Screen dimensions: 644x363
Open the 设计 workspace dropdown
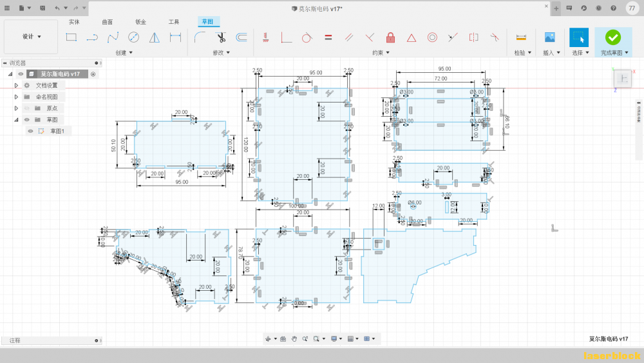coord(31,37)
